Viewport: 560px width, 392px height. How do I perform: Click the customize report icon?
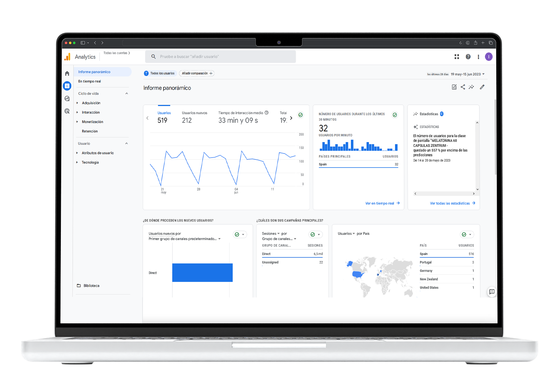click(x=454, y=87)
